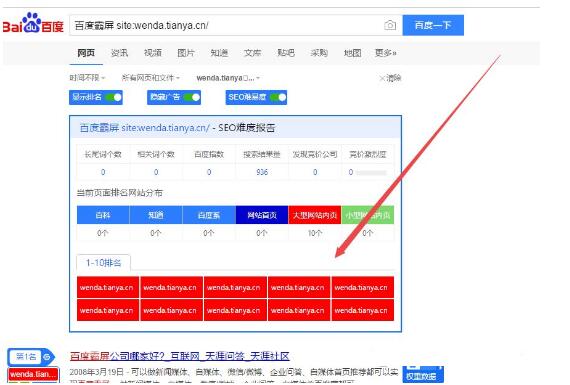Open the 贴吧 tab
570x385 pixels.
point(286,53)
